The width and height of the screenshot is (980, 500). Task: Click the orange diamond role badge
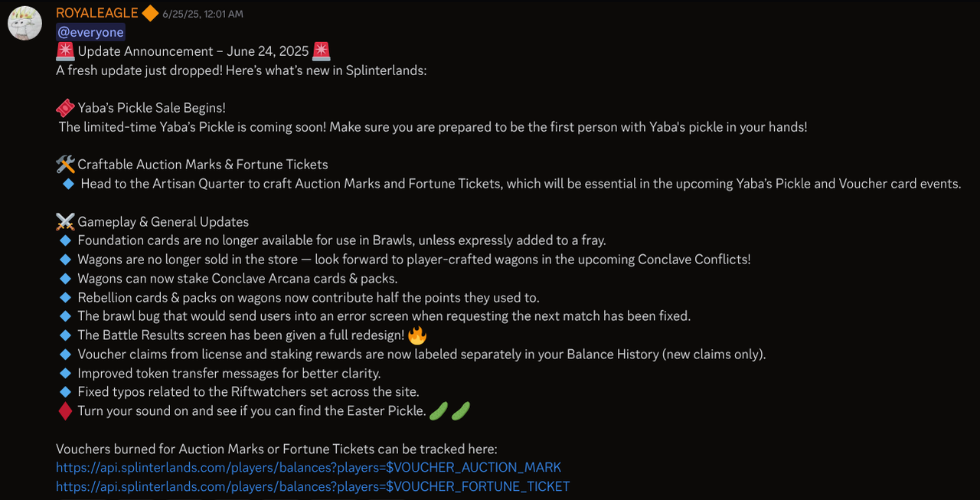pos(150,13)
